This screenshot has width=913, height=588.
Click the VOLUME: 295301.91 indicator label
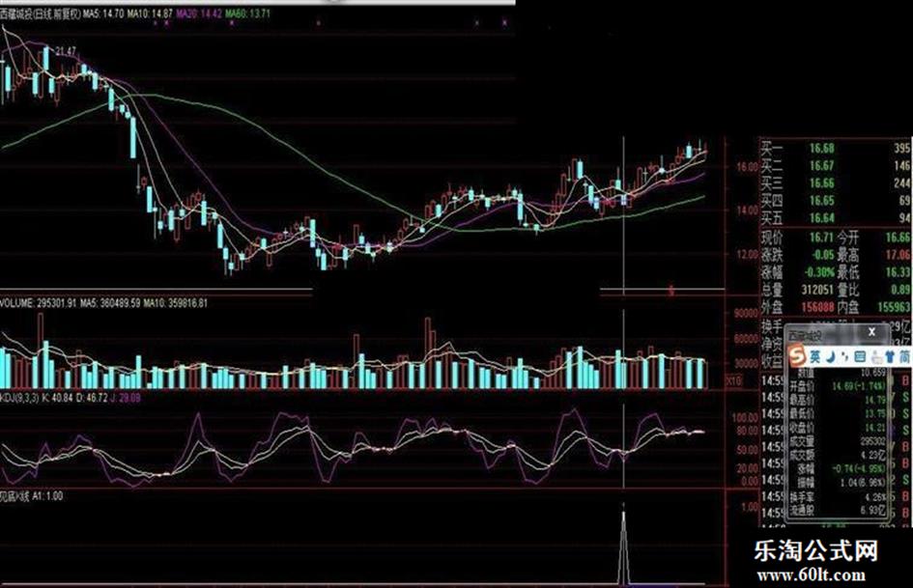pos(39,303)
